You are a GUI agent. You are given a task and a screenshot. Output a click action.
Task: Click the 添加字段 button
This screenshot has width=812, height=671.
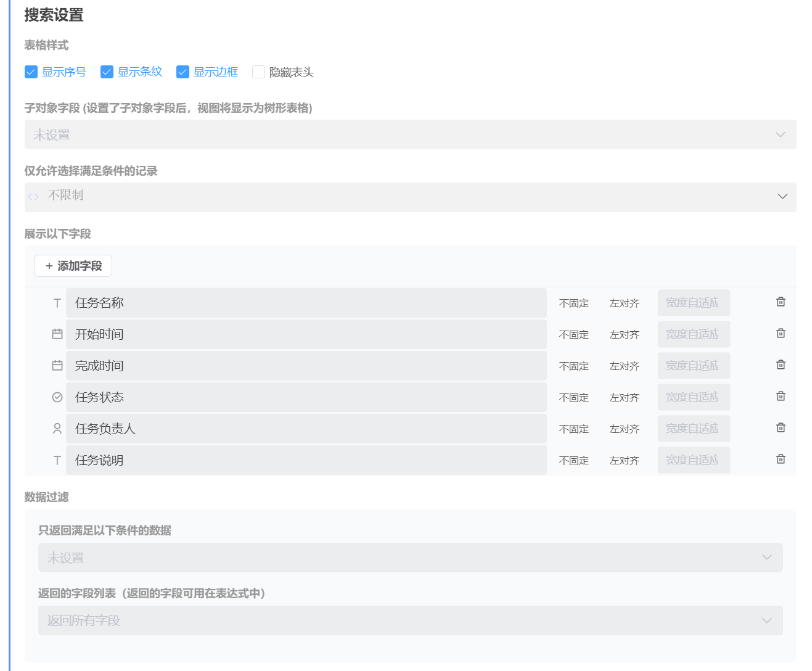pyautogui.click(x=73, y=266)
